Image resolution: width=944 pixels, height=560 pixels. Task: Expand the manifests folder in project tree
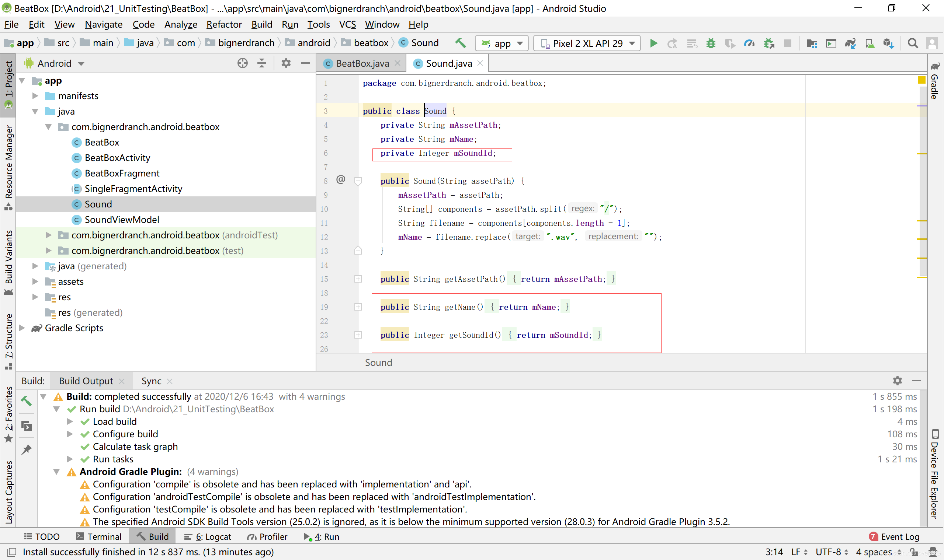tap(35, 96)
